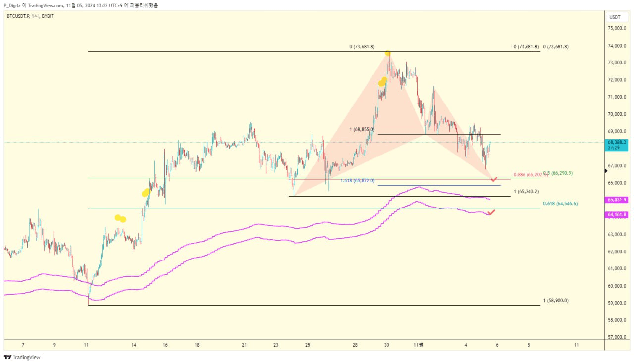Viewport: 634px width, 364px height.
Task: Click the 57,000.0 price axis label
Action: coord(618,337)
